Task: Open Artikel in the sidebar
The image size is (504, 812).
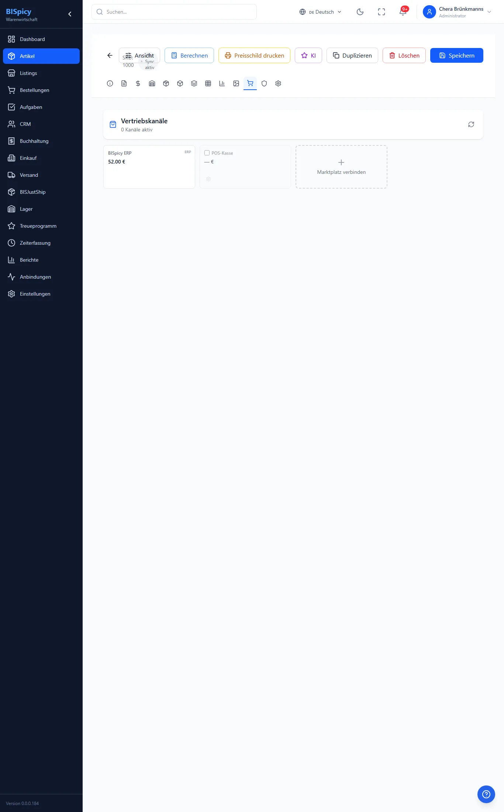Action: [x=41, y=56]
